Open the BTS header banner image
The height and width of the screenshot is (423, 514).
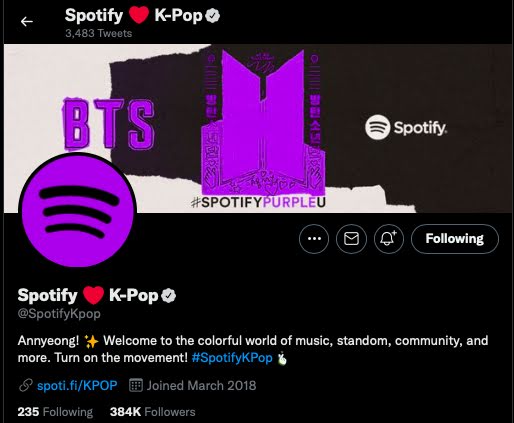coord(258,129)
